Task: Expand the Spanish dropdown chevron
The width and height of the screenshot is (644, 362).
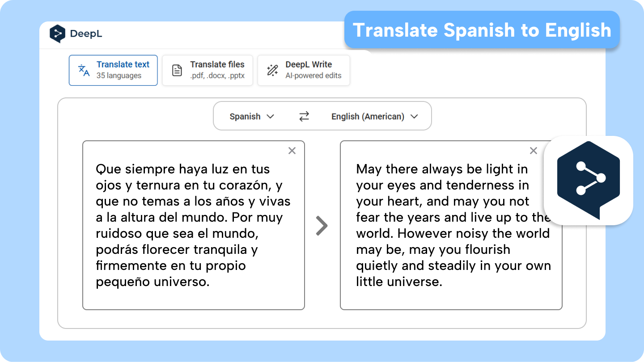Action: pyautogui.click(x=271, y=116)
